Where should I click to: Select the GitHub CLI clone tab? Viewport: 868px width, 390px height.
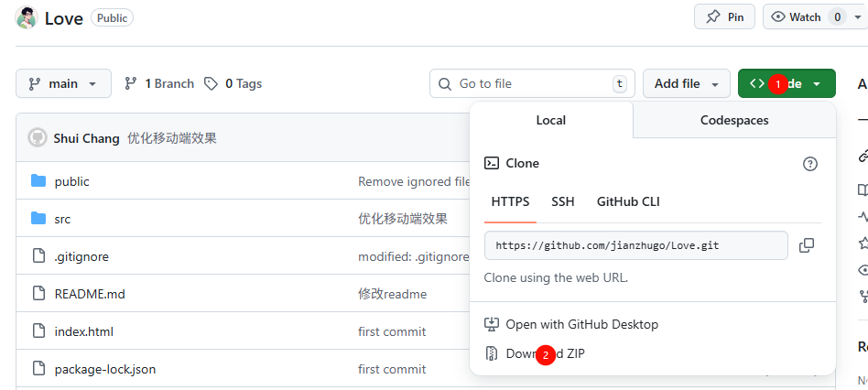point(628,201)
